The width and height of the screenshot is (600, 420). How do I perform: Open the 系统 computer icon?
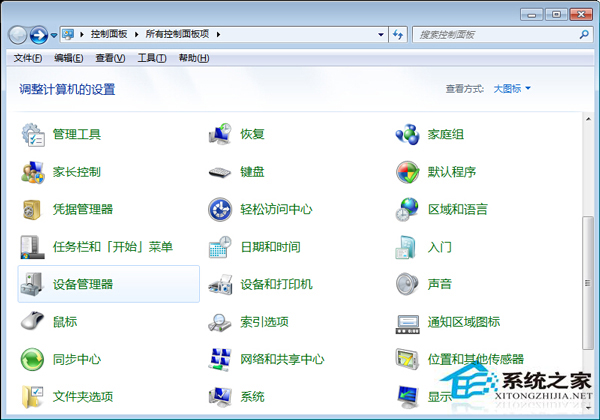(x=220, y=397)
